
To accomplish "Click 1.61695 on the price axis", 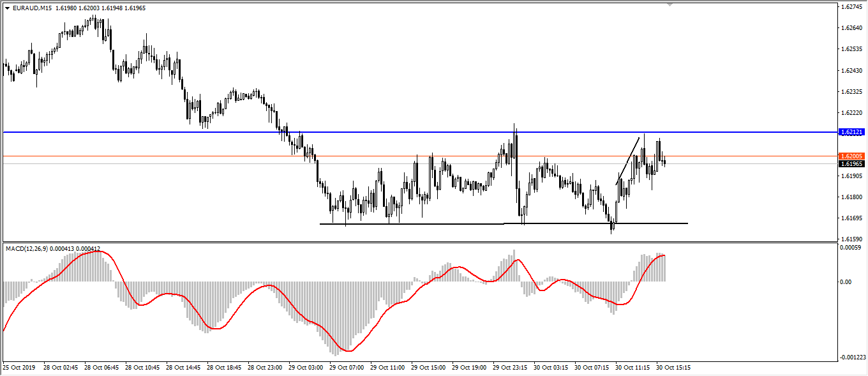I will (852, 218).
